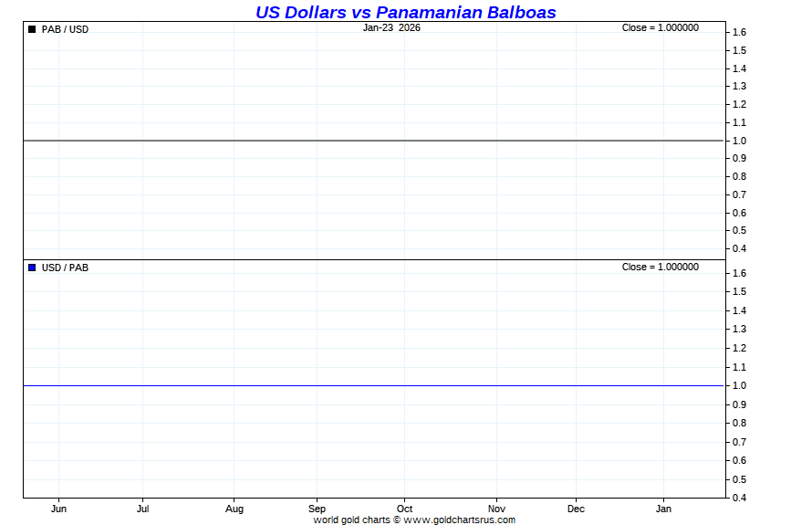Image resolution: width=812 pixels, height=525 pixels.
Task: Select the PAB / USD legend label
Action: [65, 29]
